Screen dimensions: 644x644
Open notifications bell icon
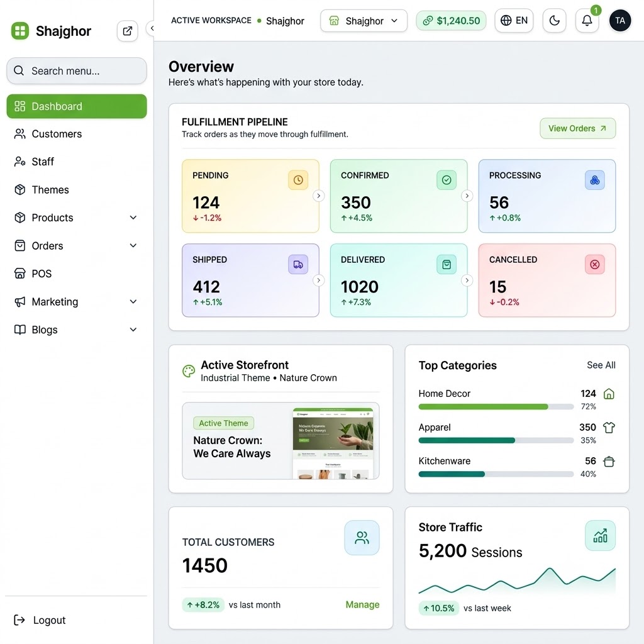[587, 21]
